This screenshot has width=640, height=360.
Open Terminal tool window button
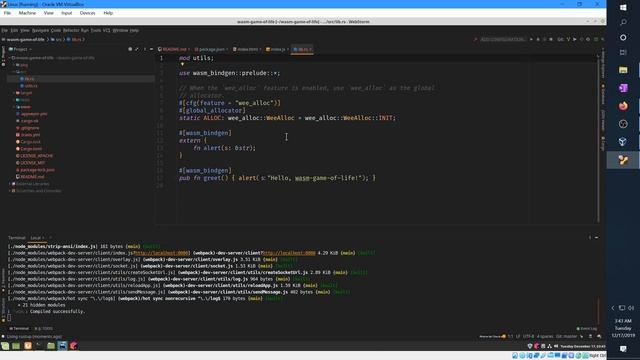tap(19, 329)
